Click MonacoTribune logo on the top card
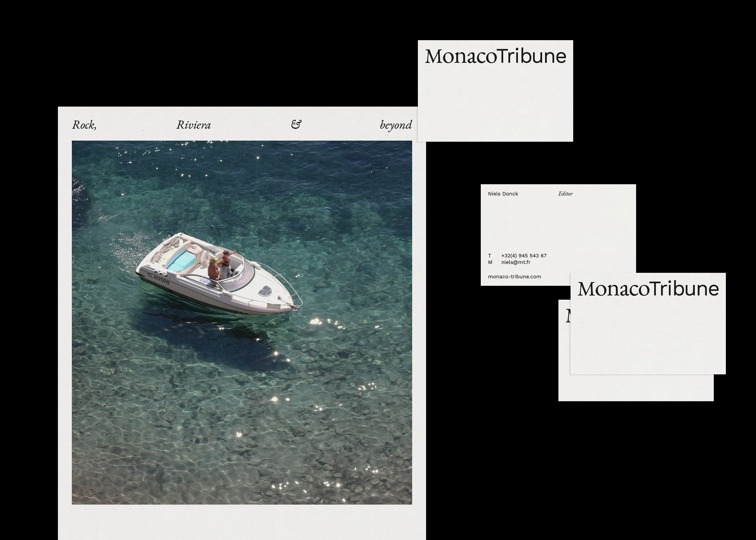The height and width of the screenshot is (540, 756). click(496, 56)
